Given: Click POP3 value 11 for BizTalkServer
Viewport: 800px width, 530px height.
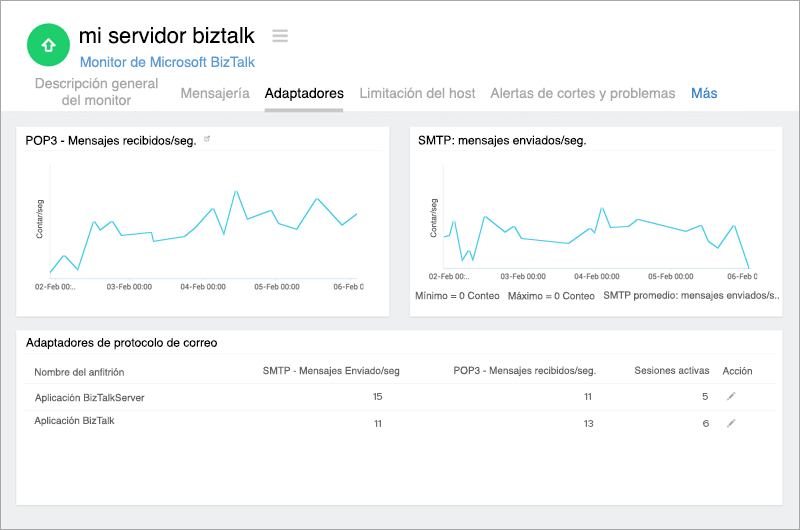Looking at the screenshot, I should (588, 397).
